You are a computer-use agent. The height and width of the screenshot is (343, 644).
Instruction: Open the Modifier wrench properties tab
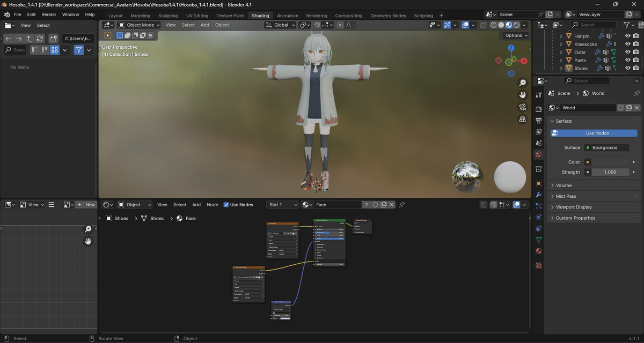[x=539, y=195]
